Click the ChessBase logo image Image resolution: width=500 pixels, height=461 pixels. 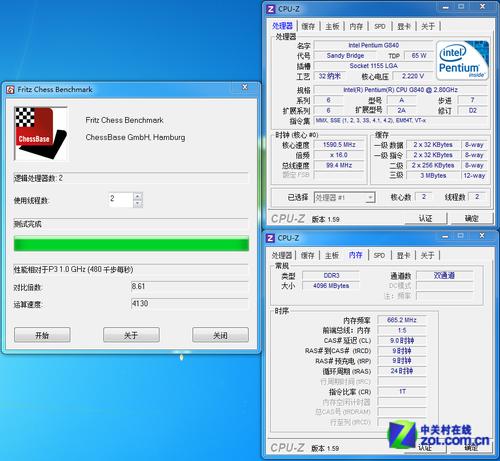tap(41, 133)
